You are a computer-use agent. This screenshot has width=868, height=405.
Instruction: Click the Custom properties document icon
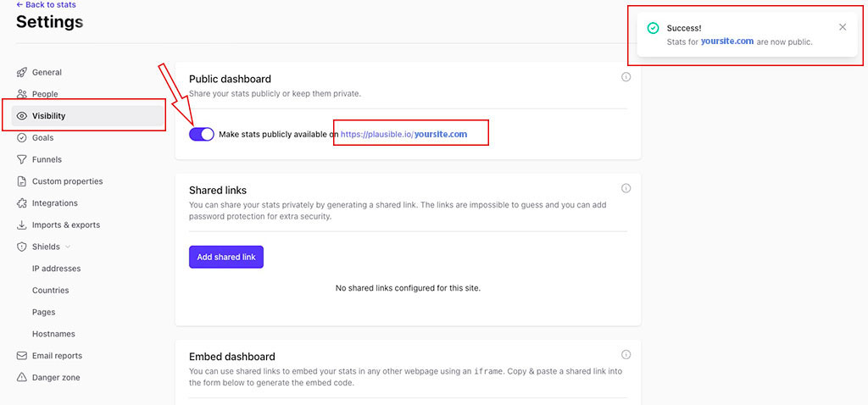pyautogui.click(x=22, y=181)
